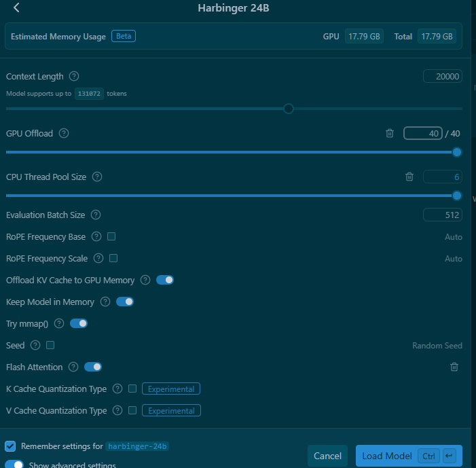Open help icon next to CPU Thread Pool Size
Screen dimensions: 476x468
point(97,177)
